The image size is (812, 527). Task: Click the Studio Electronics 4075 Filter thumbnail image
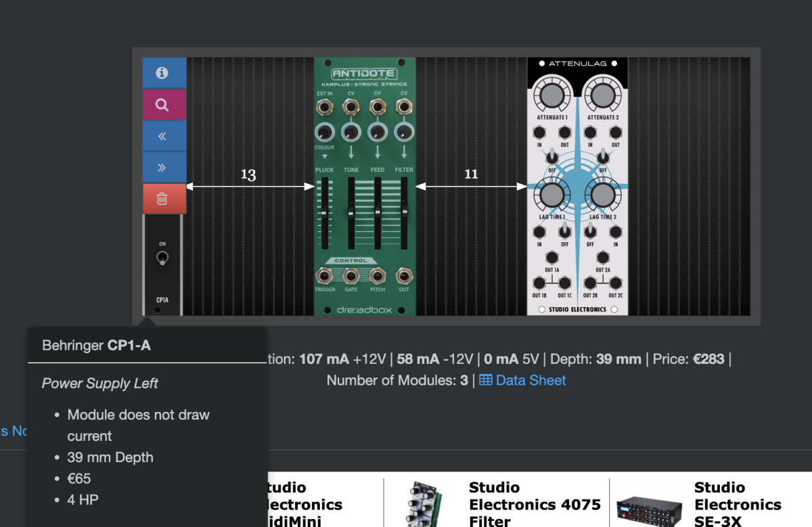click(x=426, y=503)
